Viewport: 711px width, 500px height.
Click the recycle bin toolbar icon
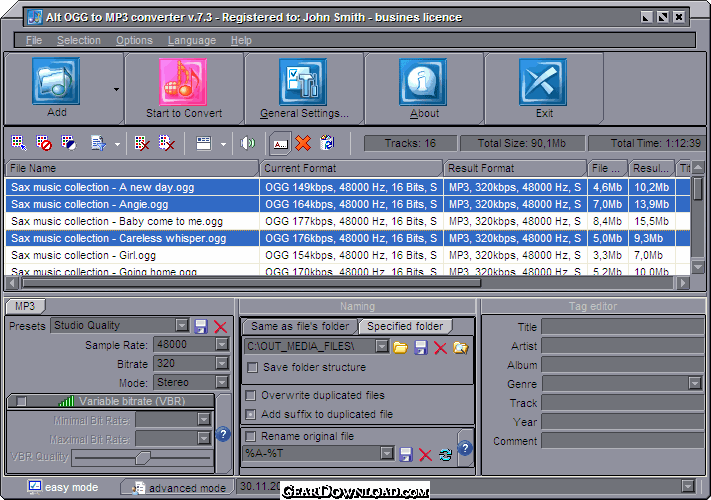click(x=327, y=143)
